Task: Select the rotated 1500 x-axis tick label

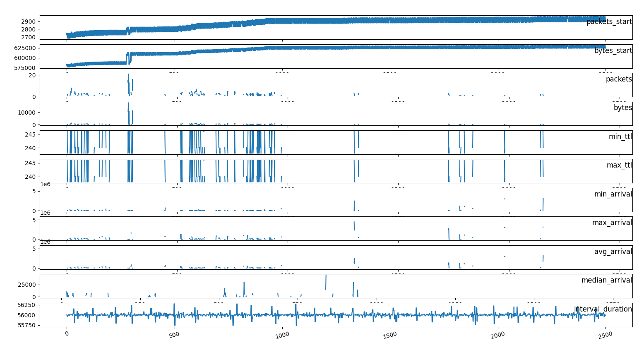Action: coord(390,335)
